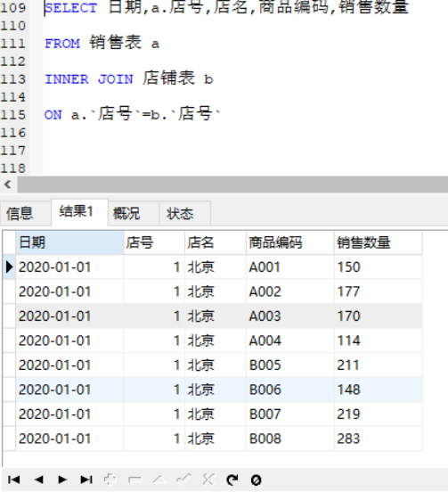Screen dimensions: 448x492
Task: Select cell B006 in 商品编码
Action: point(290,389)
